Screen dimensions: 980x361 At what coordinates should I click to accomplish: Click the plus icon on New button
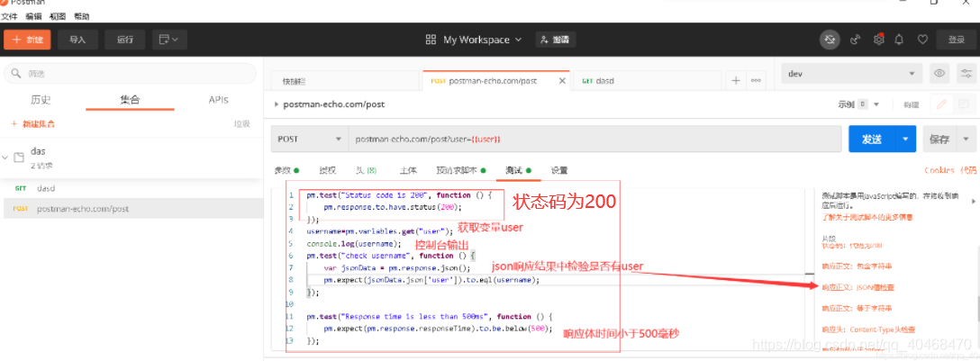click(16, 40)
